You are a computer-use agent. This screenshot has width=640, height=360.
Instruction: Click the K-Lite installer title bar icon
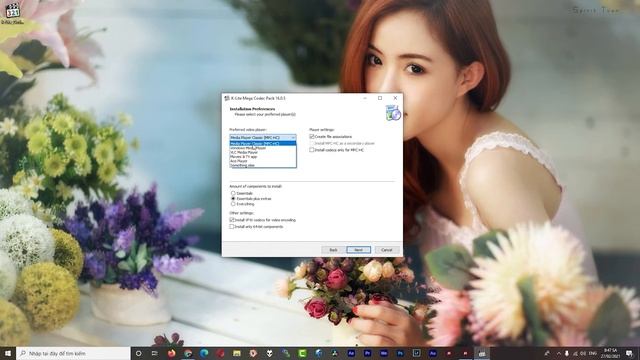[x=227, y=98]
